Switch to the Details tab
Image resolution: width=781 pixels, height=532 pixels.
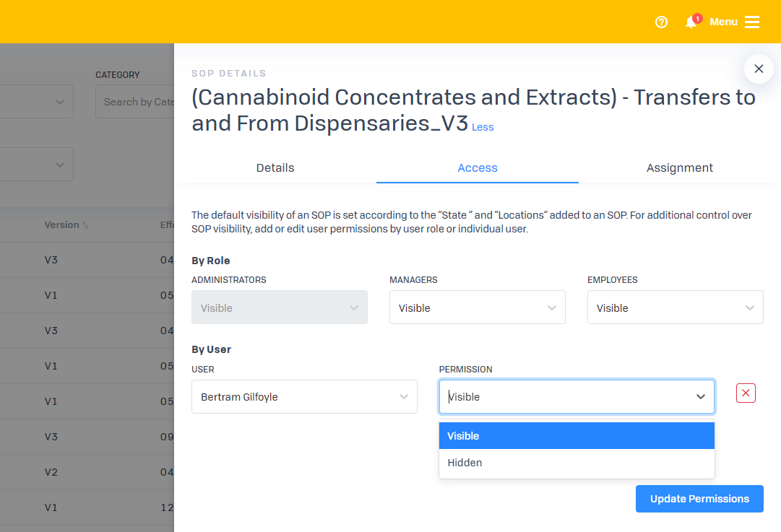click(275, 167)
